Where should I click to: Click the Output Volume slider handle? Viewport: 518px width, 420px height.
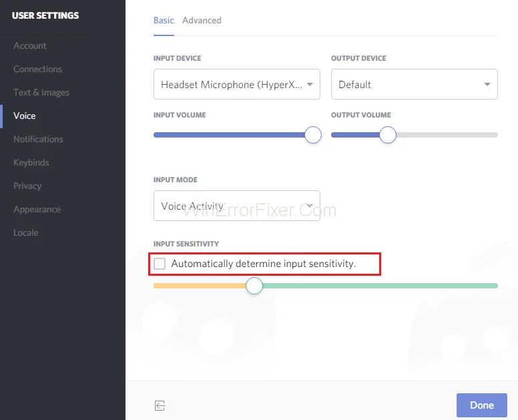388,135
